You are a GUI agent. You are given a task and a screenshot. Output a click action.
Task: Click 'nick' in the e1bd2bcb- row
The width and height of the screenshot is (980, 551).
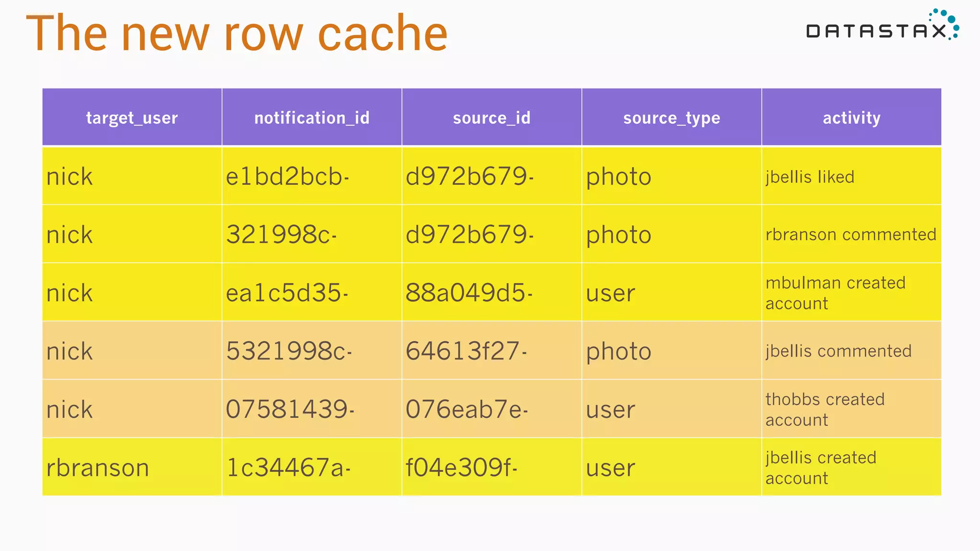[69, 176]
